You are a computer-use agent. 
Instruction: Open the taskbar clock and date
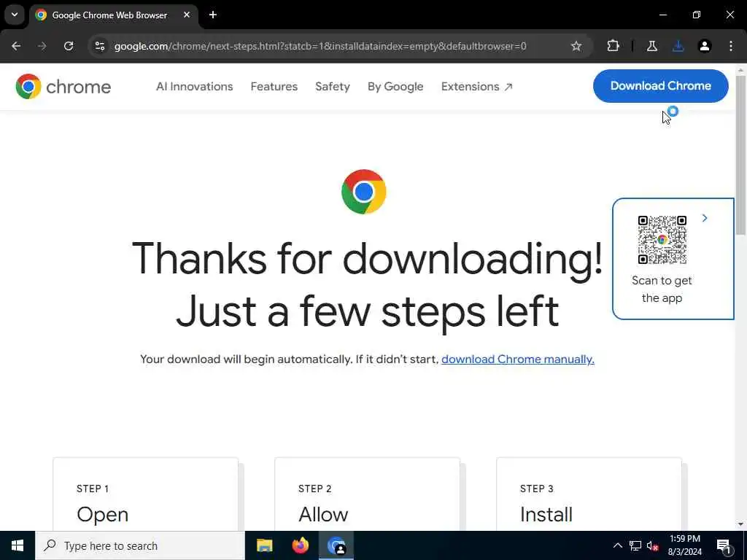tap(685, 545)
